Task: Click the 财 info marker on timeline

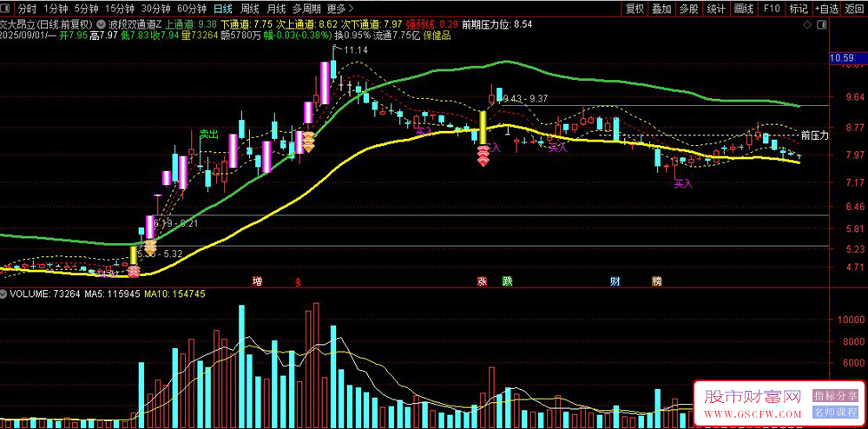Action: click(615, 281)
